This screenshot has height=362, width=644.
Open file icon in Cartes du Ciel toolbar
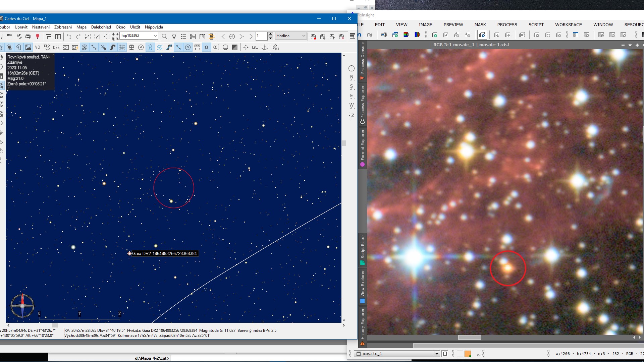point(9,37)
